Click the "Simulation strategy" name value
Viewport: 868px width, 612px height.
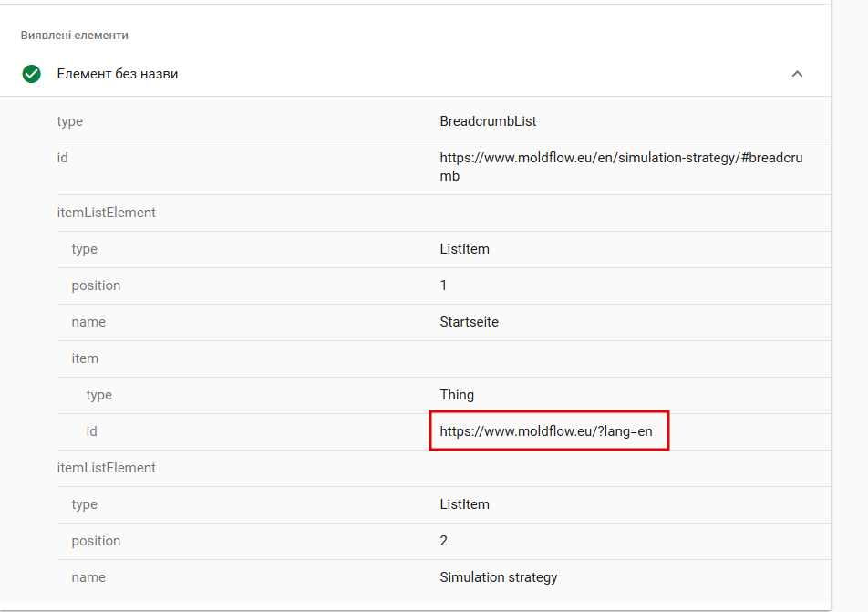[x=498, y=577]
